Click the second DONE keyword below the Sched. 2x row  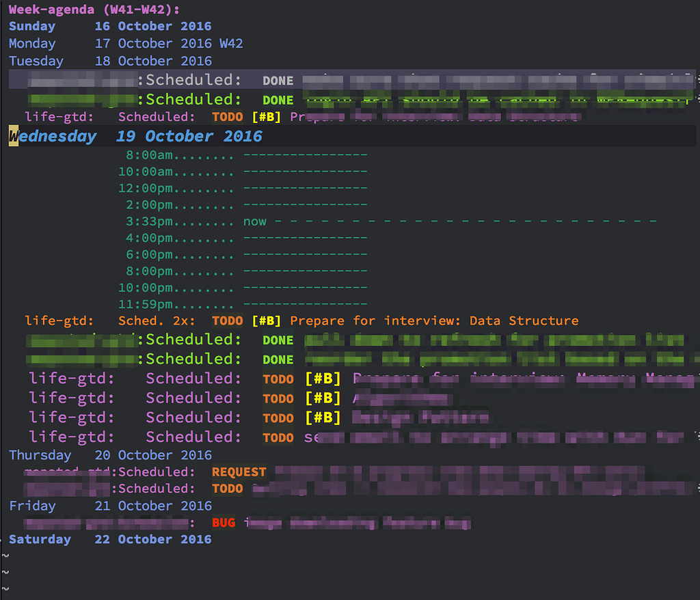tap(278, 360)
